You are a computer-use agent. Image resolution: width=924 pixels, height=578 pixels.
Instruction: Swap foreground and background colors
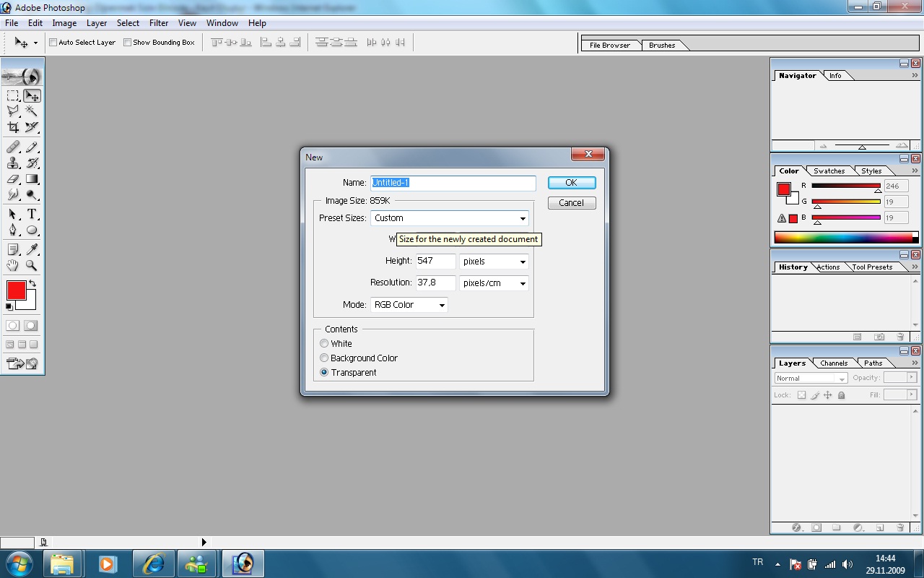(x=32, y=283)
